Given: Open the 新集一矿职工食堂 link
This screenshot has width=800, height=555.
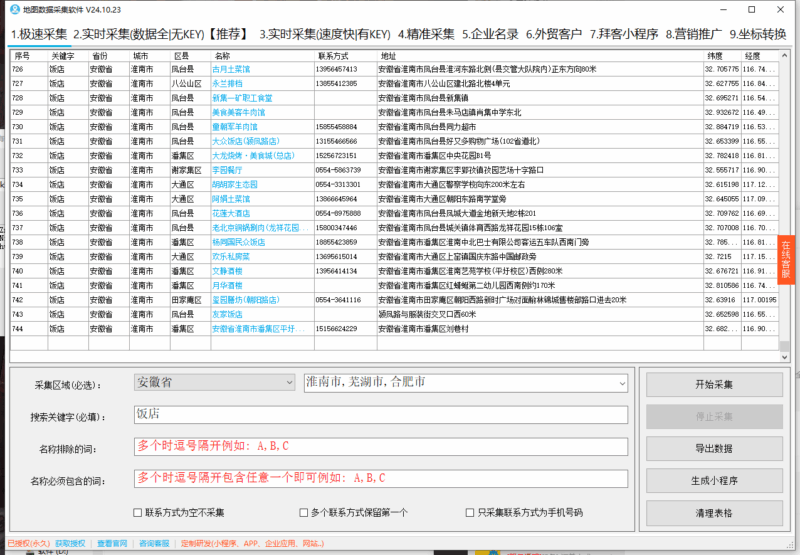Looking at the screenshot, I should [x=242, y=98].
